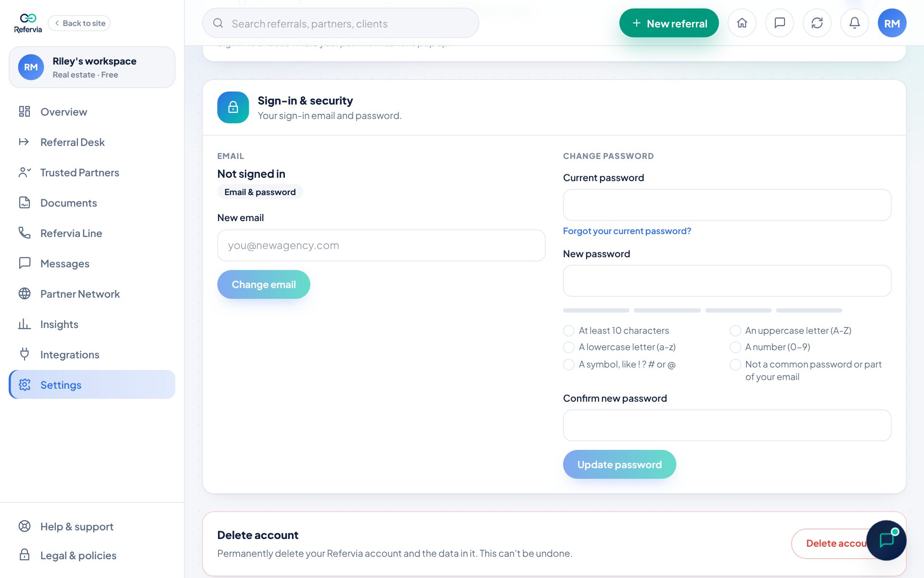Viewport: 924px width, 578px height.
Task: Go to Back to site
Action: pos(79,23)
